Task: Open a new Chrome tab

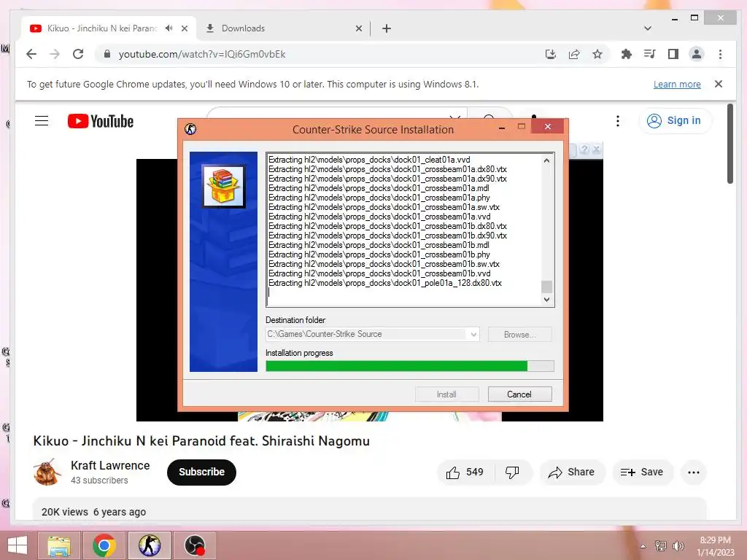Action: [x=387, y=28]
